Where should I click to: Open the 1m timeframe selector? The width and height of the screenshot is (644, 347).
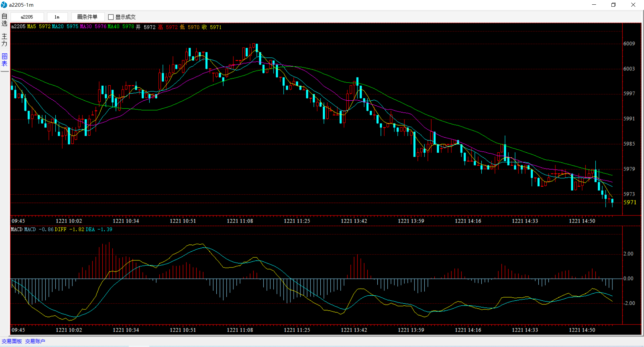pyautogui.click(x=57, y=17)
